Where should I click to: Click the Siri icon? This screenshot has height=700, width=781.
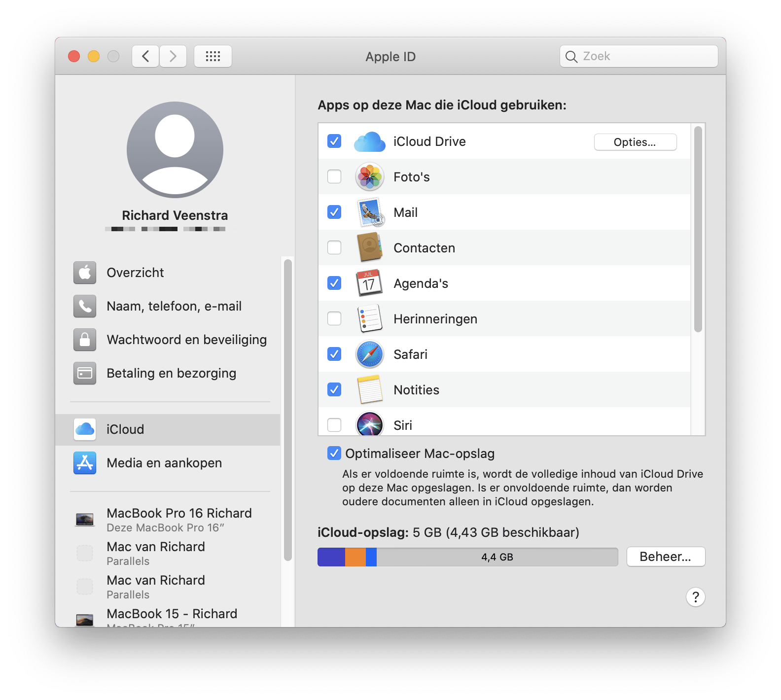coord(370,424)
